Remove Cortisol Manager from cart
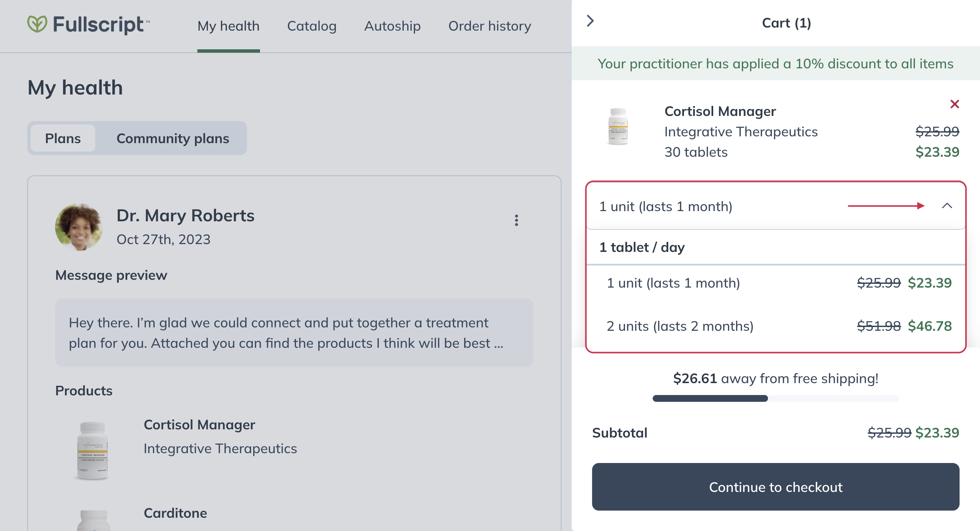Image resolution: width=980 pixels, height=531 pixels. 954,104
